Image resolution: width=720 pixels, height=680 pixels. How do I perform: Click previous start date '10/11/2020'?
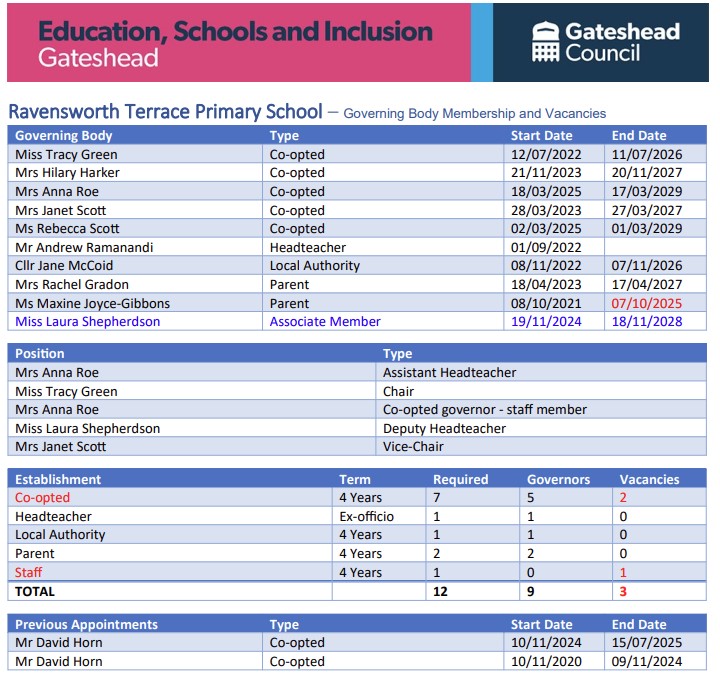546,662
